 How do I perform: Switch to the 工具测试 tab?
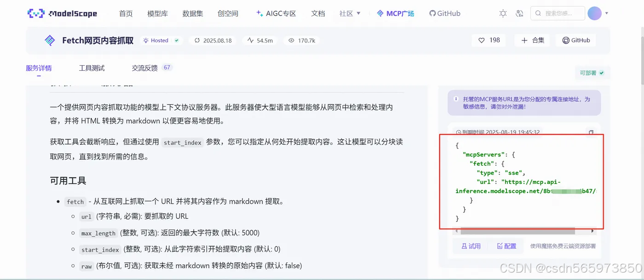(x=92, y=68)
